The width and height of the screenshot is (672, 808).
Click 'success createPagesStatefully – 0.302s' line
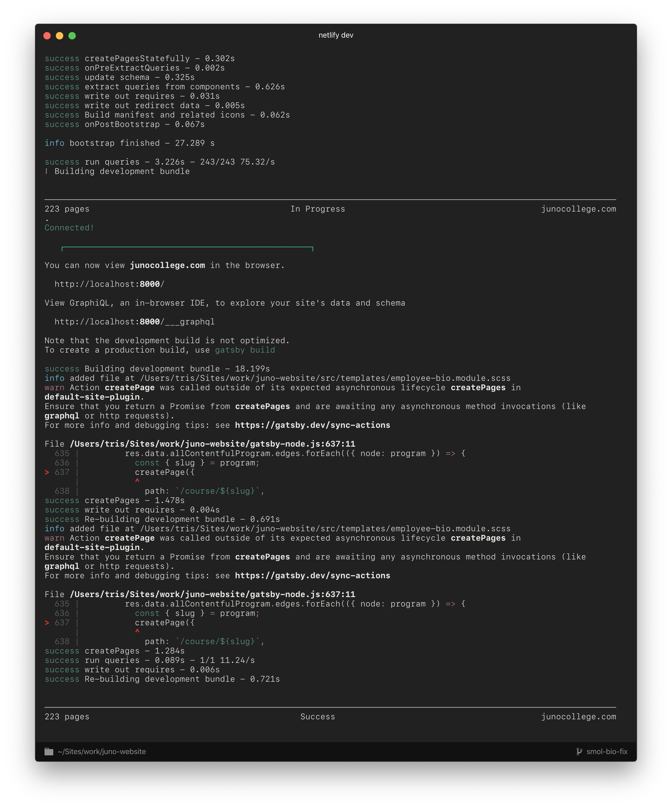pos(140,59)
